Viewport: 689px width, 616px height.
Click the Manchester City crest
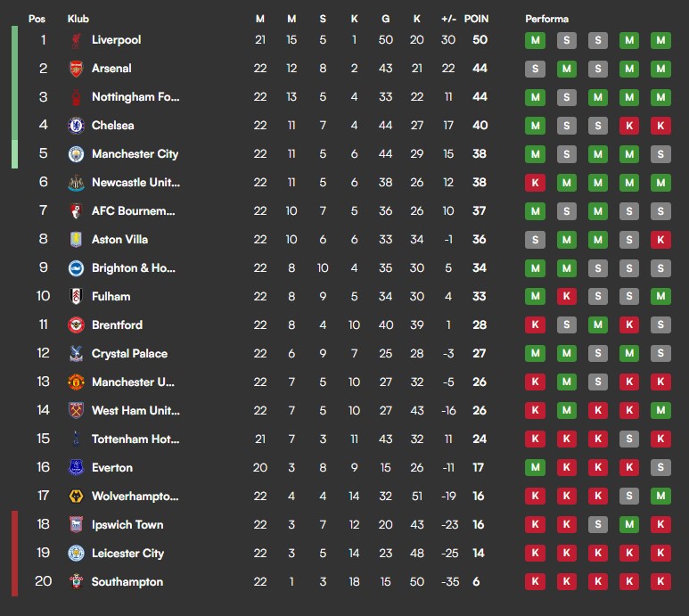(76, 154)
